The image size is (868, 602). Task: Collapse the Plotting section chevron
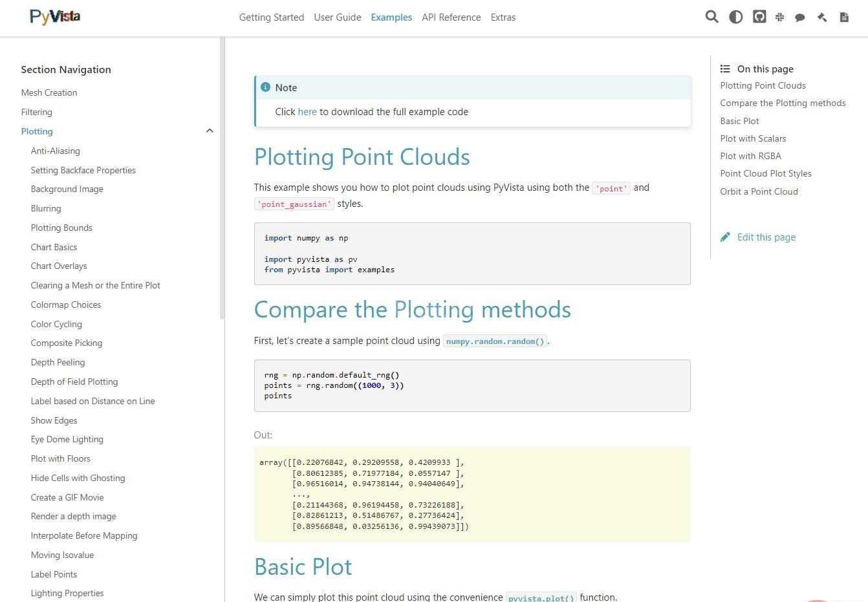pos(209,131)
